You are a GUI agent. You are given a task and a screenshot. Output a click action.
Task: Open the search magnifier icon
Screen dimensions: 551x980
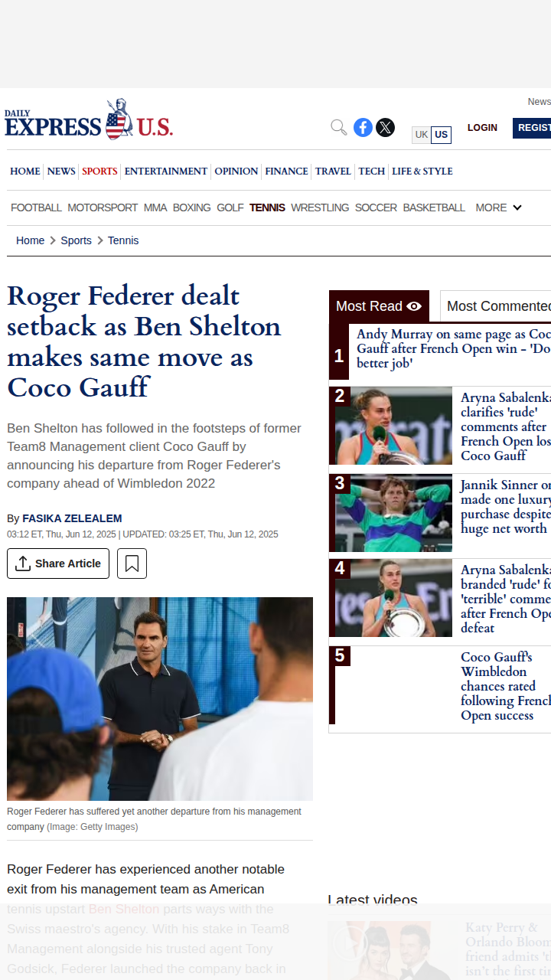pyautogui.click(x=338, y=127)
